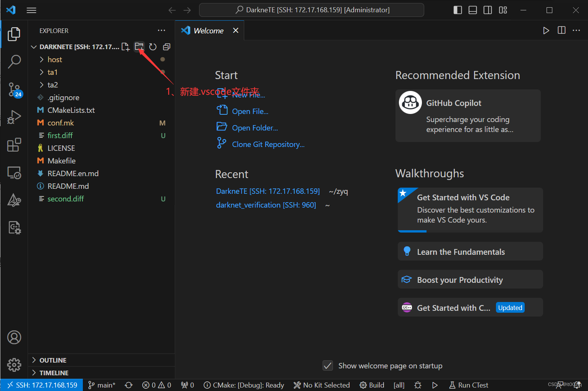The height and width of the screenshot is (391, 588).
Task: Open the Accounts menu icon
Action: 14,337
